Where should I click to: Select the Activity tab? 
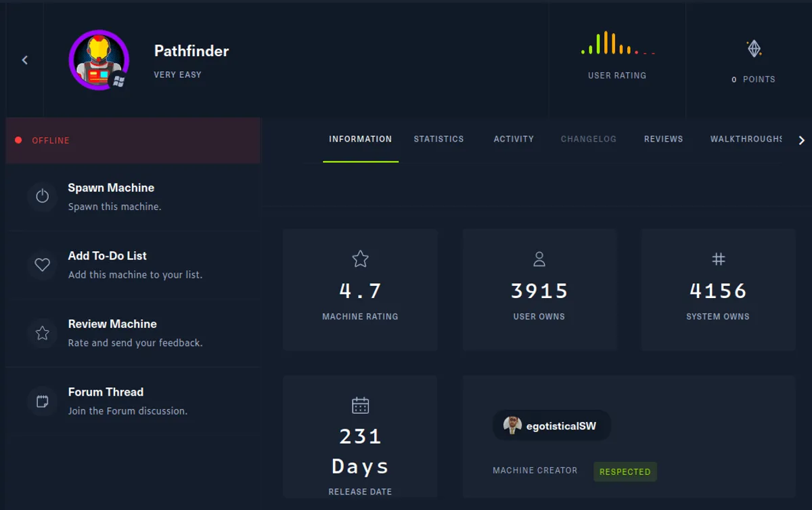point(513,139)
